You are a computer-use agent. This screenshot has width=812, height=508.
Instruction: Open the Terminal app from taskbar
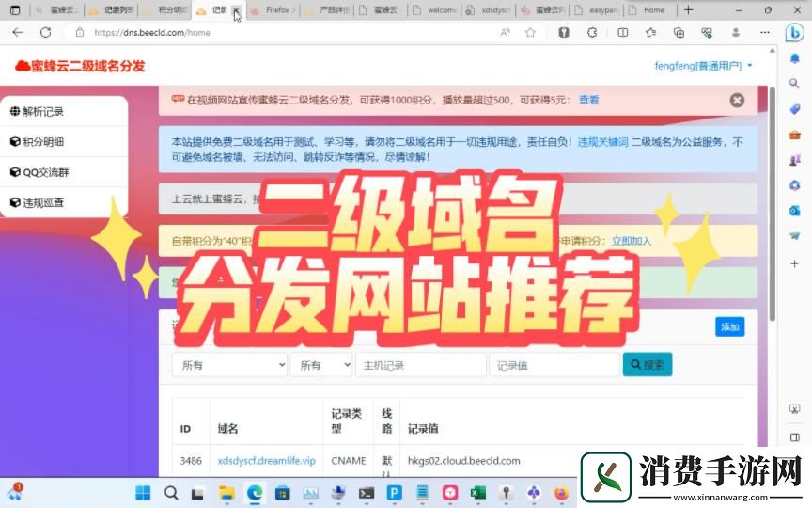[367, 493]
